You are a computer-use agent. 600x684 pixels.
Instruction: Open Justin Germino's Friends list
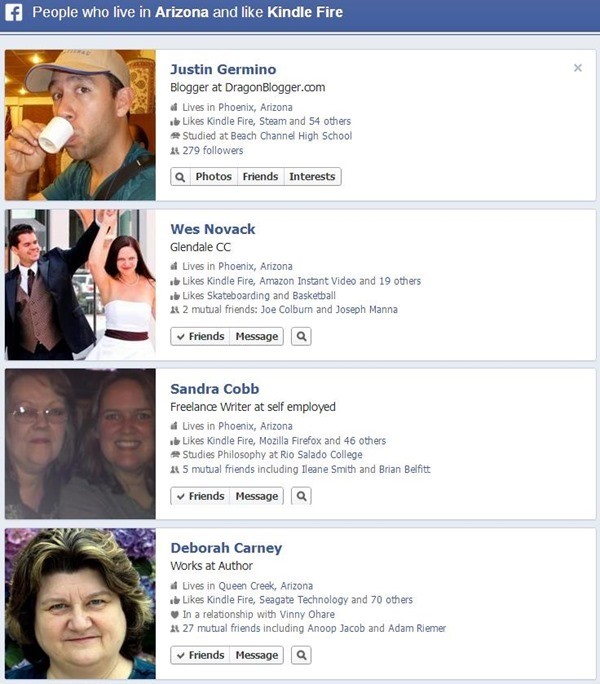point(261,177)
